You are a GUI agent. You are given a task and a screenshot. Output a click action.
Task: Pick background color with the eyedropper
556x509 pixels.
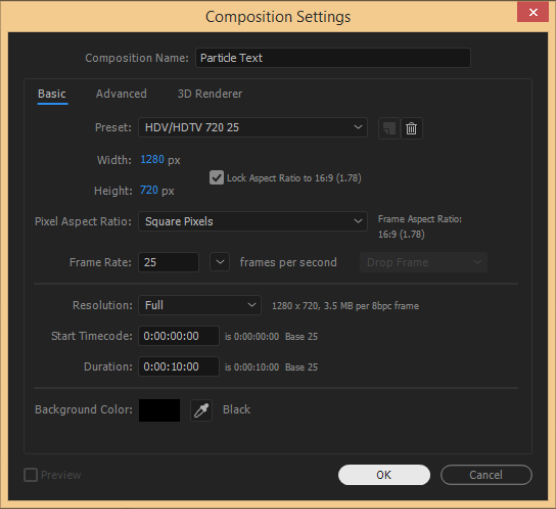(x=201, y=410)
